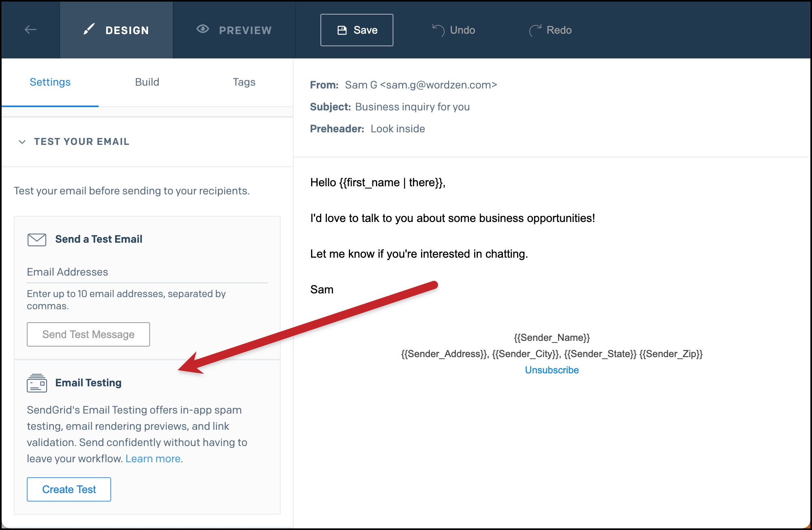Click the Preview eye icon
Screen dimensions: 812x530
[x=203, y=29]
